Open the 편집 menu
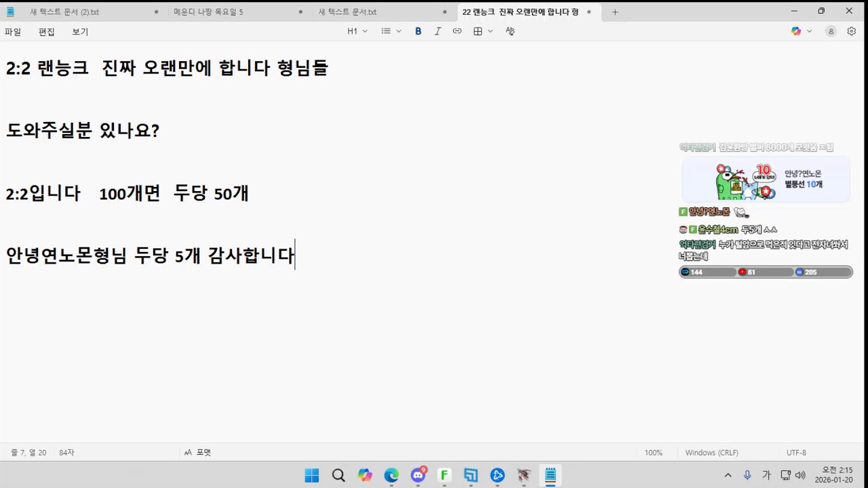The image size is (868, 488). coord(47,32)
